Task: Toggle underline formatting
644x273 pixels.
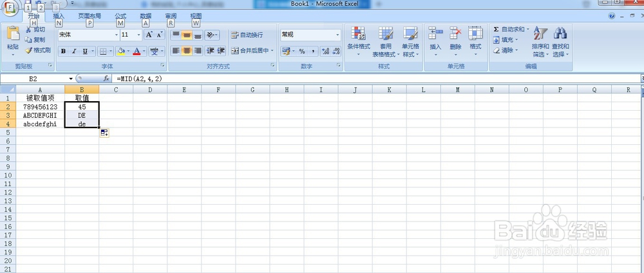Action: pos(85,52)
